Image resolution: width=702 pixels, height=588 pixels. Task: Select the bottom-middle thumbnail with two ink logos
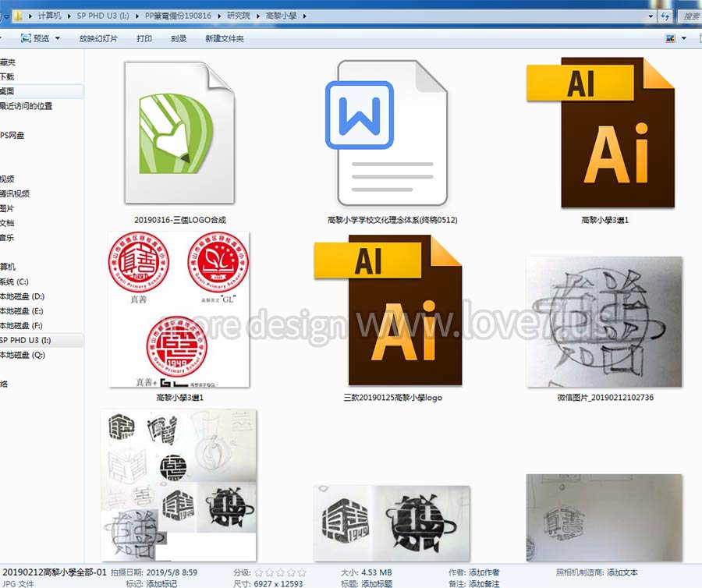[x=392, y=523]
